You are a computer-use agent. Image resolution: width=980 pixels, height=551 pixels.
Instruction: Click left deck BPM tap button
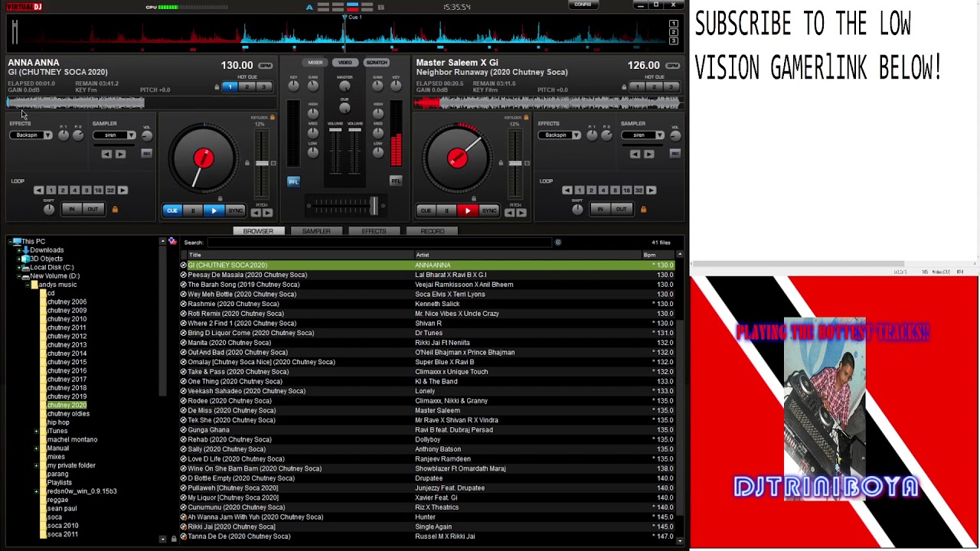pyautogui.click(x=266, y=66)
